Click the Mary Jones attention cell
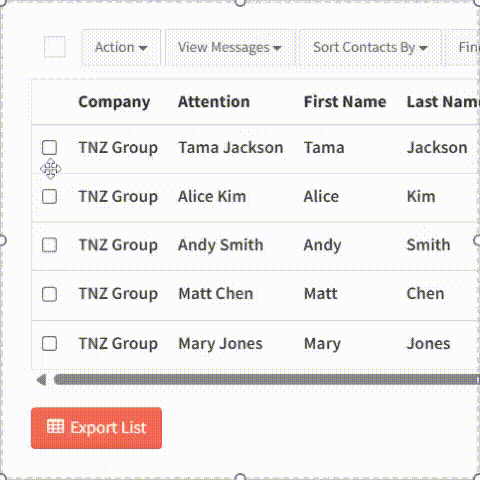This screenshot has height=480, width=480. point(220,344)
